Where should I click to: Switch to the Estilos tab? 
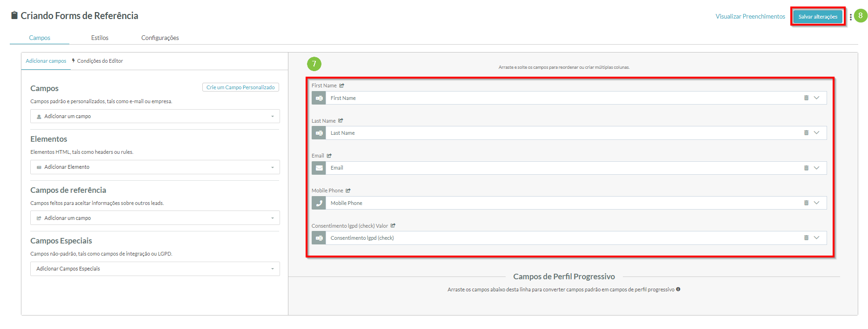(100, 38)
